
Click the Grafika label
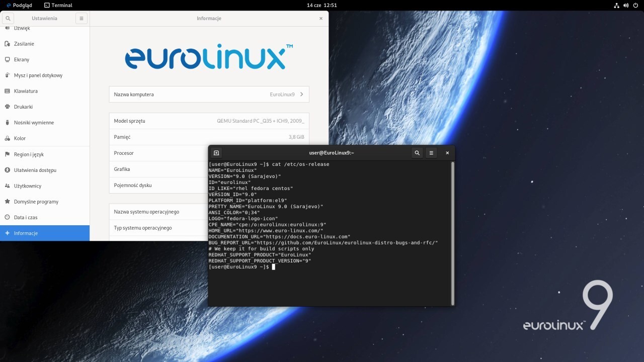[x=122, y=169]
